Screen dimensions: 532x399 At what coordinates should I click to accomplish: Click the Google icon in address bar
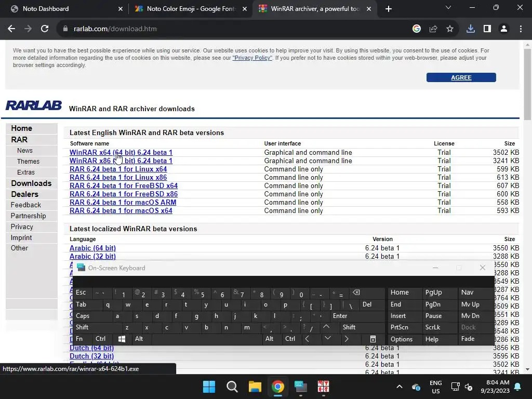pyautogui.click(x=416, y=29)
